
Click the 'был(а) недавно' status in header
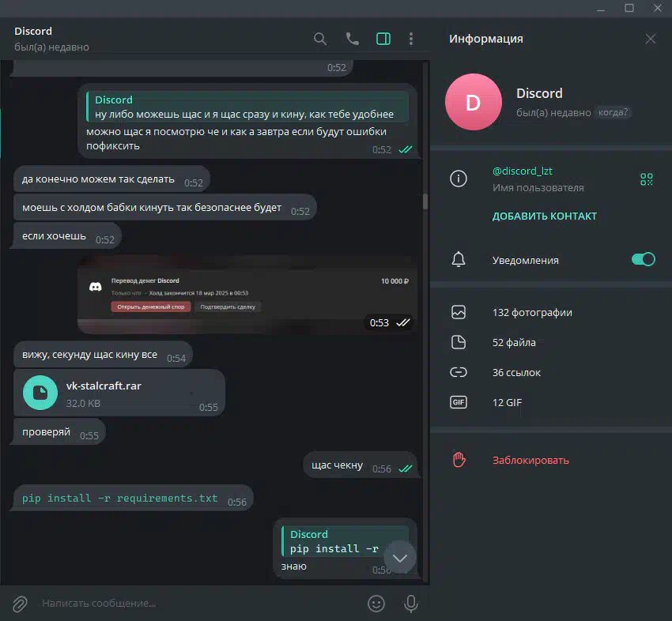click(52, 47)
